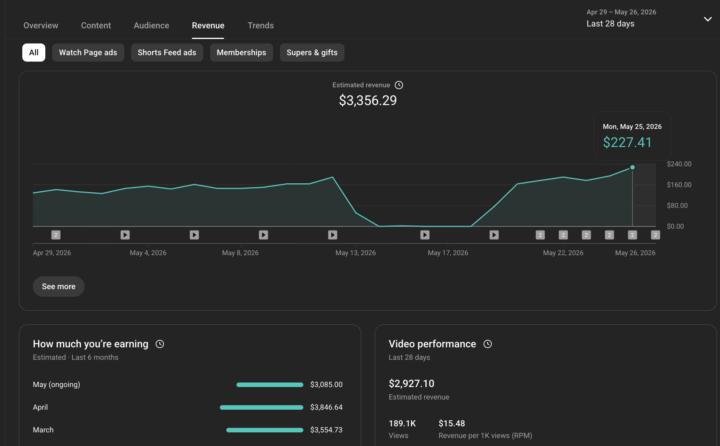Click the play marker between May 13 and May 17
Viewport: 720px width, 446px height.
[x=425, y=235]
